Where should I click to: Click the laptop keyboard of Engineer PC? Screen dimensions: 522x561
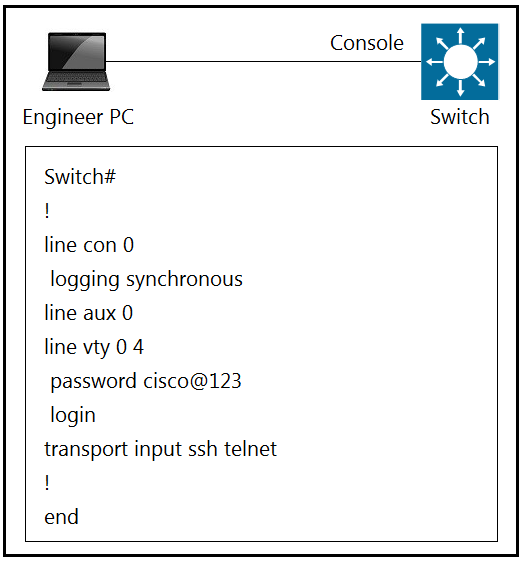76,79
